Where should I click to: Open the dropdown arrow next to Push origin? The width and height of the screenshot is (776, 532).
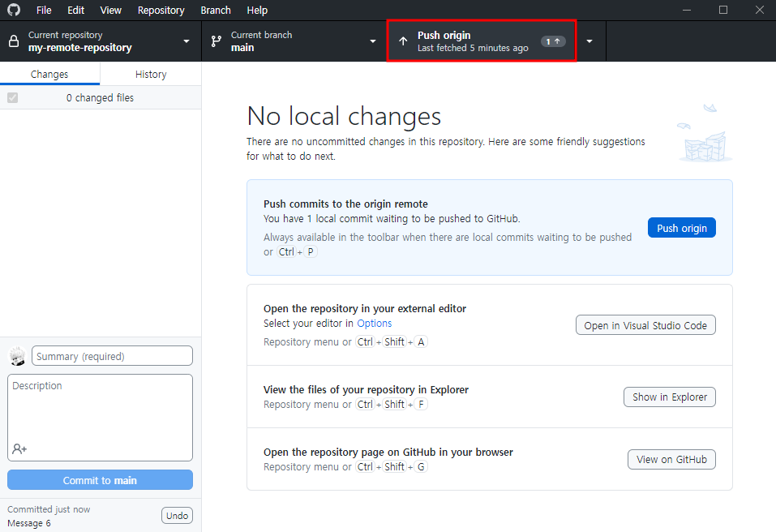590,41
